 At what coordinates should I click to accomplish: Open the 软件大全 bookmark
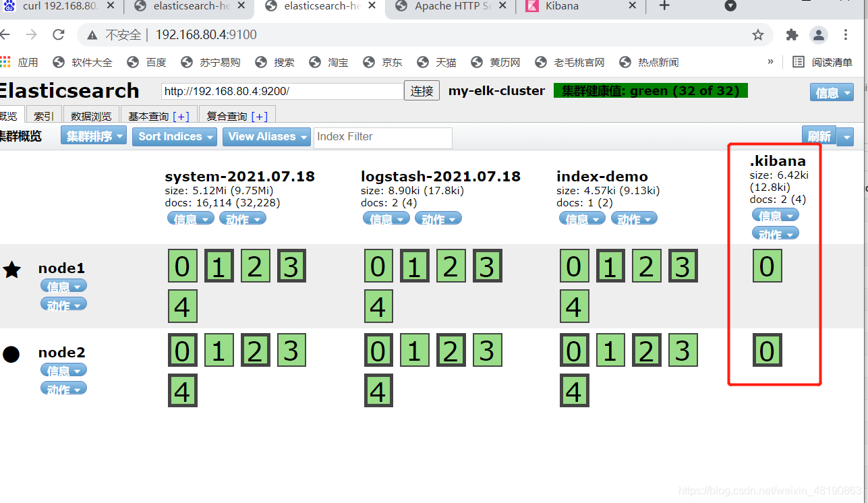pyautogui.click(x=82, y=62)
